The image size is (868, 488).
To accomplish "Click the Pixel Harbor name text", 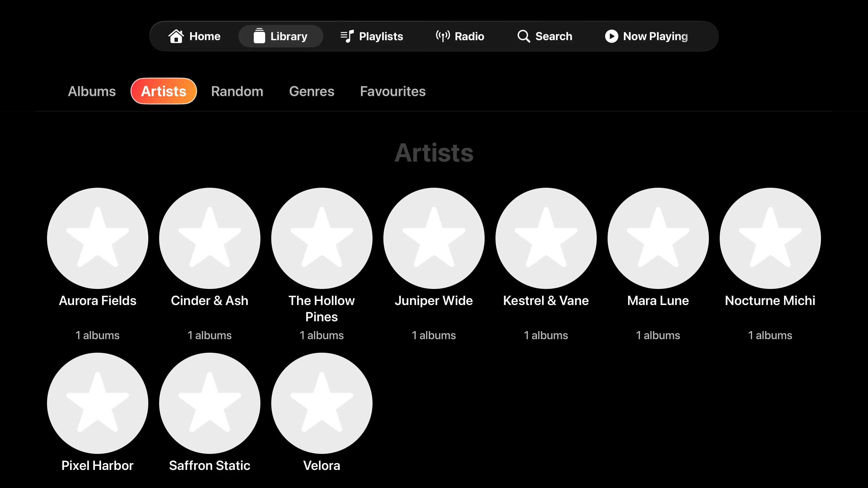I will pos(98,465).
